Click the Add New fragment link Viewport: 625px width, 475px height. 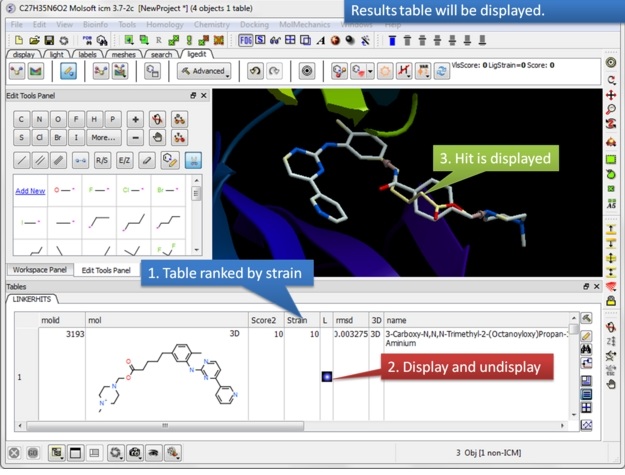tap(30, 191)
